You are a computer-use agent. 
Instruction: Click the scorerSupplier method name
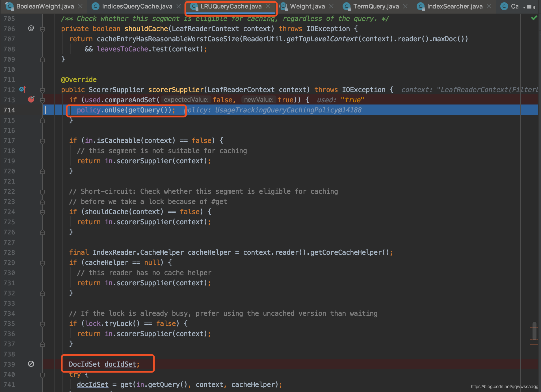point(176,90)
